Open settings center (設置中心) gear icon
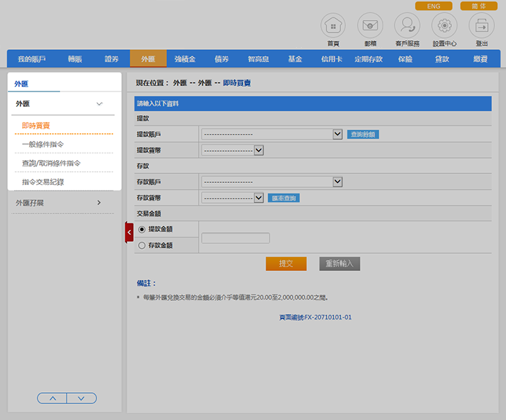The width and height of the screenshot is (506, 420). tap(444, 26)
